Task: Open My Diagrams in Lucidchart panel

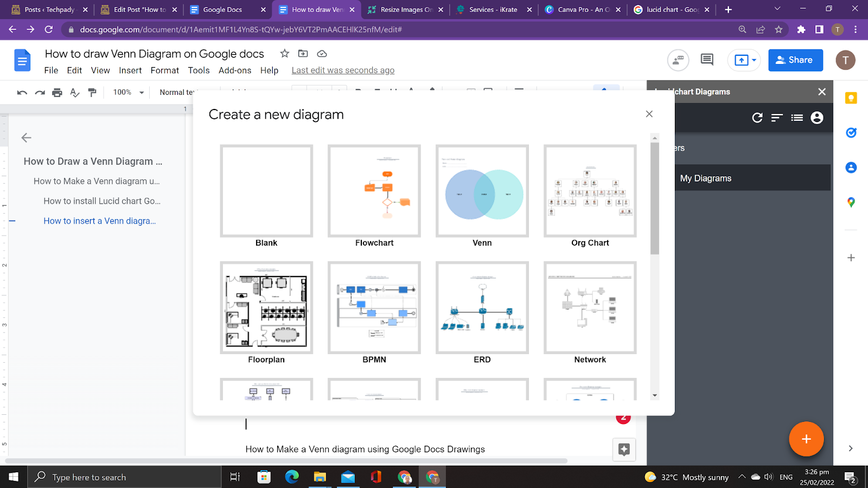Action: (751, 178)
